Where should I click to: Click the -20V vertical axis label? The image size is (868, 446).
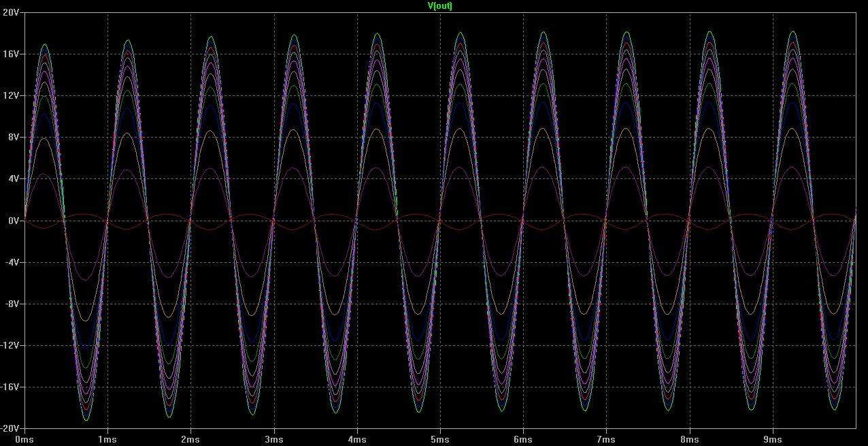pyautogui.click(x=9, y=428)
